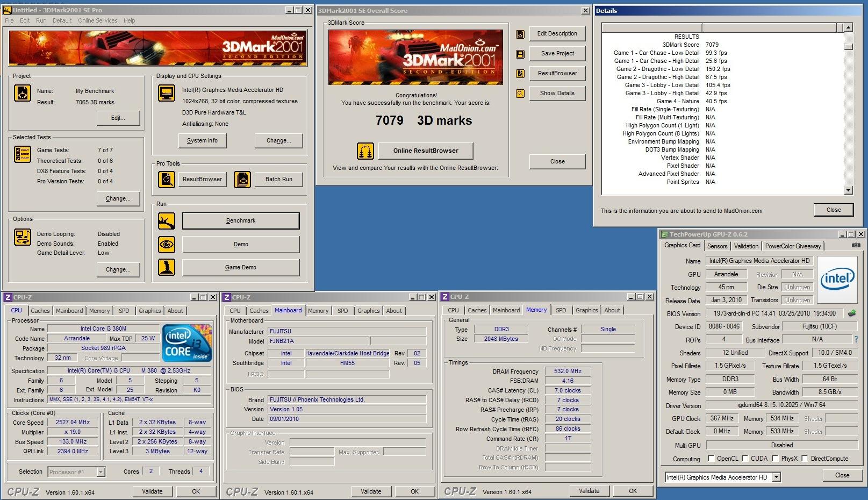868x500 pixels.
Task: Open the Help menu in 3DMark2001
Action: [x=130, y=20]
